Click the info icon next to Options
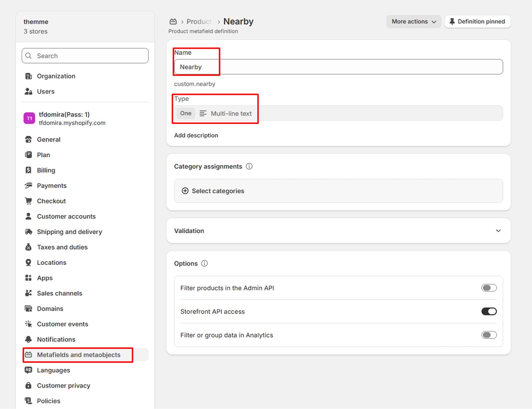This screenshot has height=409, width=532. (x=205, y=263)
